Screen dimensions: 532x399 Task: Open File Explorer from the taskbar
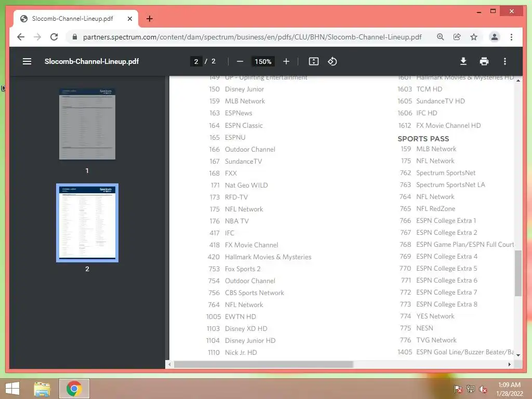(x=42, y=389)
